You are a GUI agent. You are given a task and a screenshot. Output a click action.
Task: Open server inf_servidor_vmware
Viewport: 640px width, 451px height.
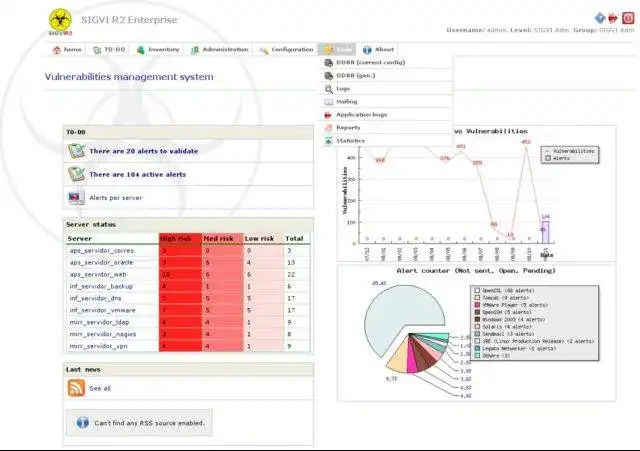pyautogui.click(x=102, y=310)
